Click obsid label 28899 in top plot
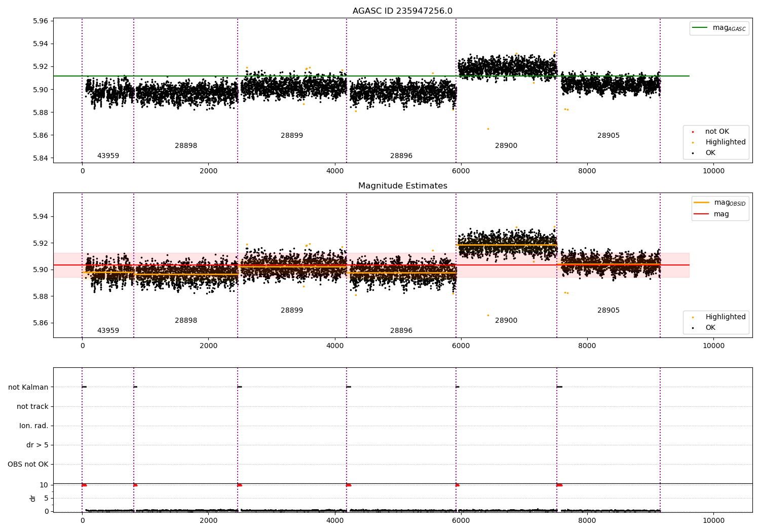760x532 pixels. click(x=292, y=136)
